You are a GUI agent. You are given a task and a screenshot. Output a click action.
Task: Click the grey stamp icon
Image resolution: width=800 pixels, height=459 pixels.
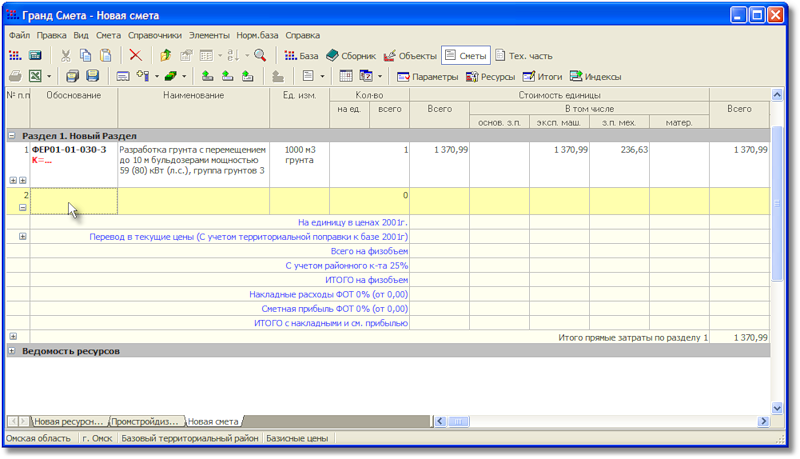[x=278, y=76]
